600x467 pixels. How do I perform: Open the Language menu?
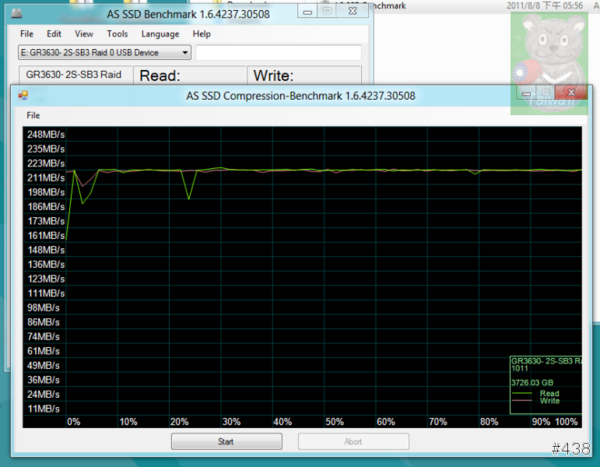coord(160,33)
